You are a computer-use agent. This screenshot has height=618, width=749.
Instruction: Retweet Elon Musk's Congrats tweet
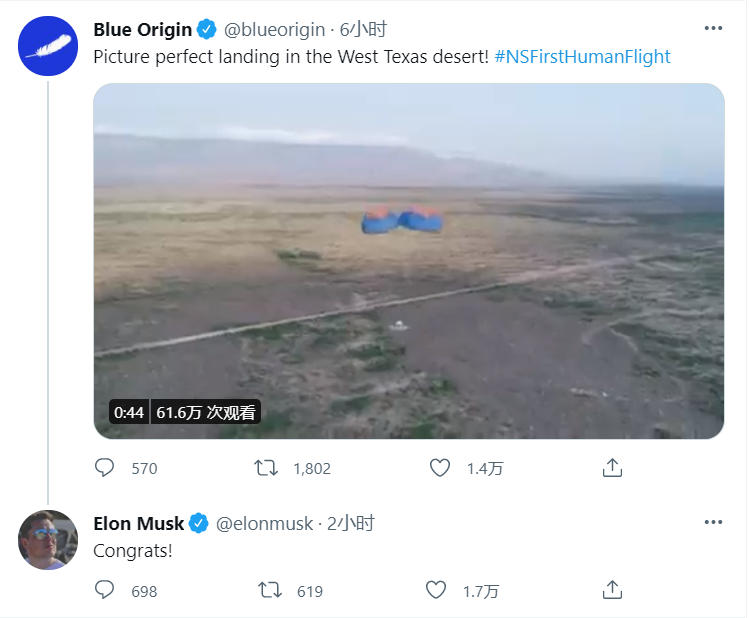pyautogui.click(x=270, y=590)
